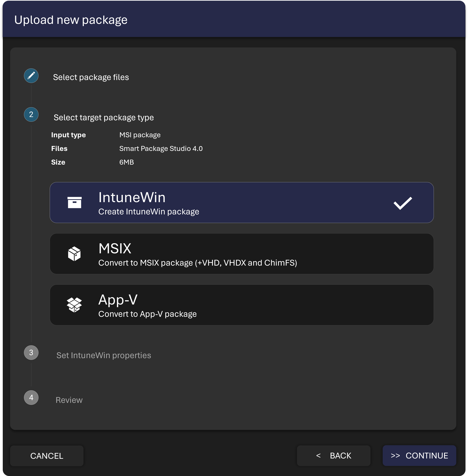468x476 pixels.
Task: Click Select target package type heading
Action: [104, 118]
